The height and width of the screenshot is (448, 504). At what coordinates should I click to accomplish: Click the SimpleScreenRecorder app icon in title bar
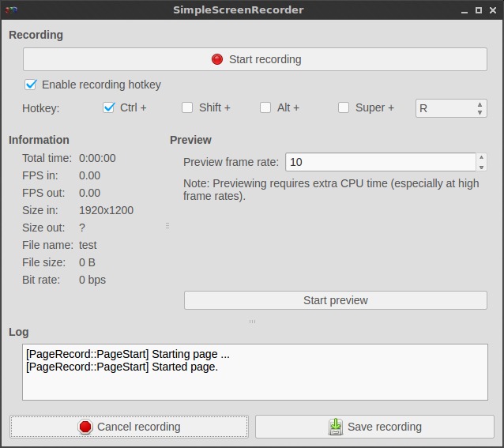[11, 10]
